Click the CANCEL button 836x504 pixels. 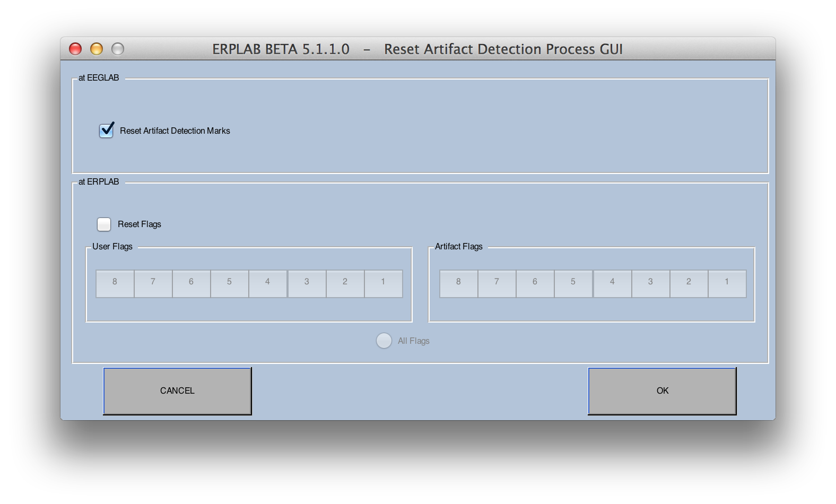[177, 391]
